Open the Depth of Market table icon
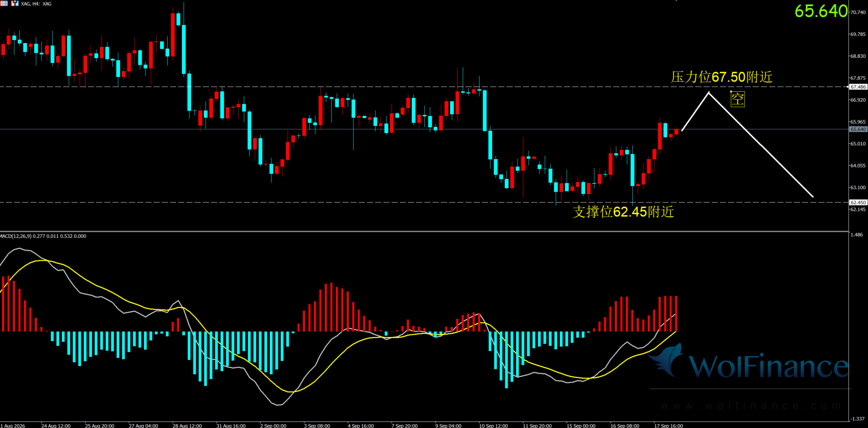The width and height of the screenshot is (868, 428). pos(4,3)
